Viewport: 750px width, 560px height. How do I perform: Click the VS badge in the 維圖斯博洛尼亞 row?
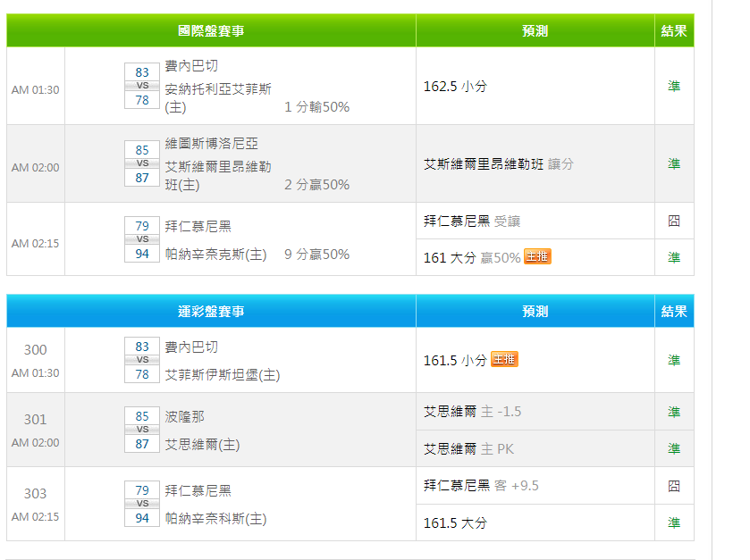[x=142, y=163]
